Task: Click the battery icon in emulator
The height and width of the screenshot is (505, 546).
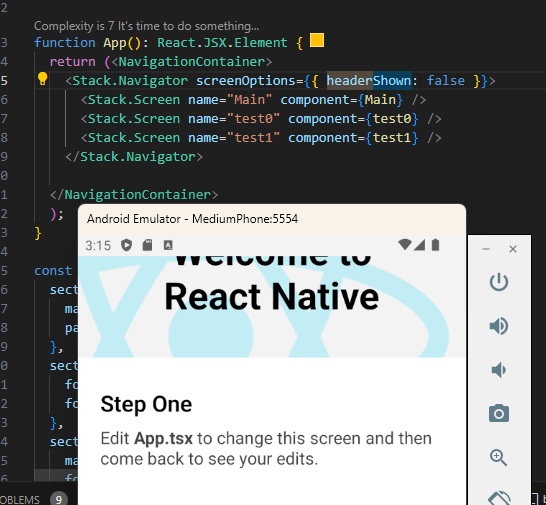Action: (435, 245)
